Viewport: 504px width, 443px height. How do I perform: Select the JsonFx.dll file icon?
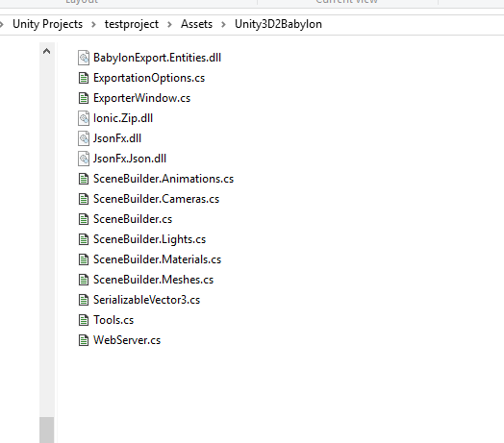84,138
